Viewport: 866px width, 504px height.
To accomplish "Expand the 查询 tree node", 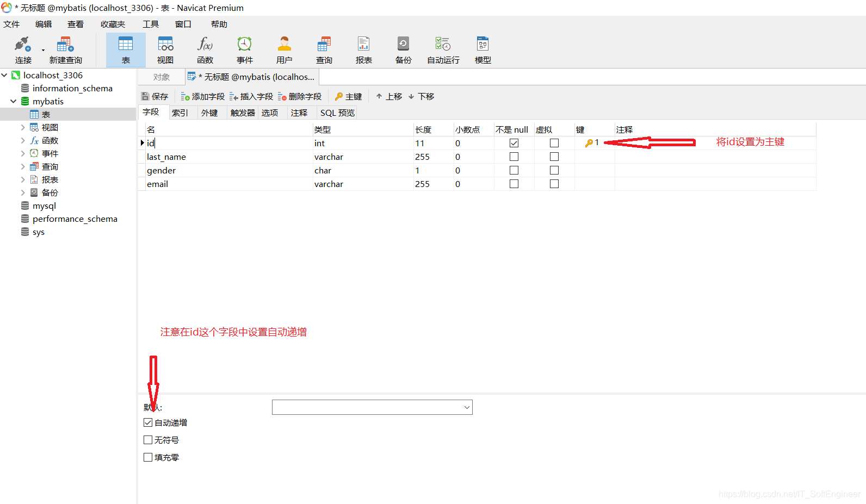I will click(x=22, y=166).
